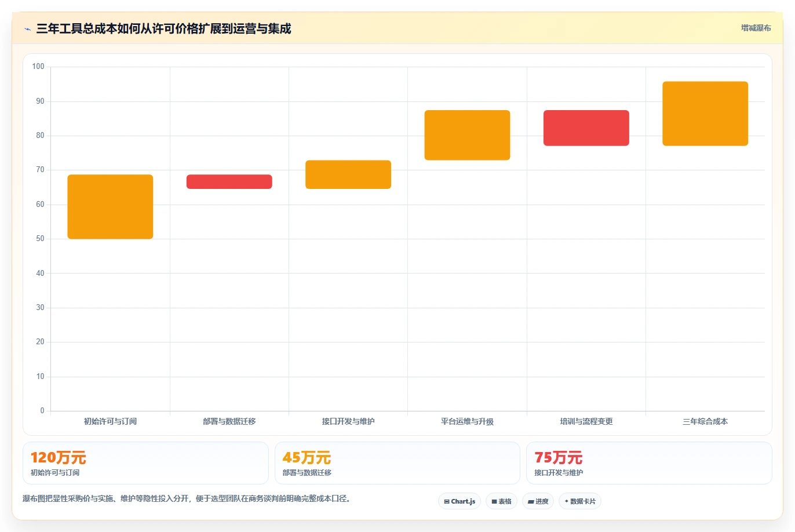This screenshot has height=532, width=795.
Task: Click the 接口开发与维护 x-axis label
Action: pos(348,421)
